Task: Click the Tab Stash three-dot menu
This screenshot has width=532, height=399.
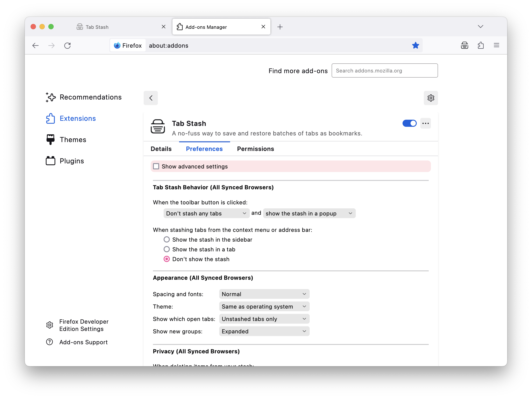Action: pos(425,123)
